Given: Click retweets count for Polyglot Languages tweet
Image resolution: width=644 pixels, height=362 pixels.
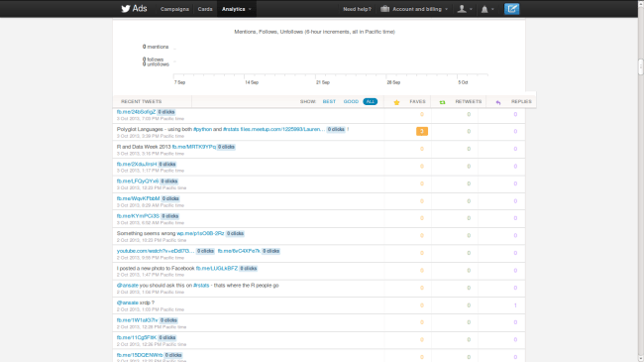Looking at the screenshot, I should click(469, 131).
